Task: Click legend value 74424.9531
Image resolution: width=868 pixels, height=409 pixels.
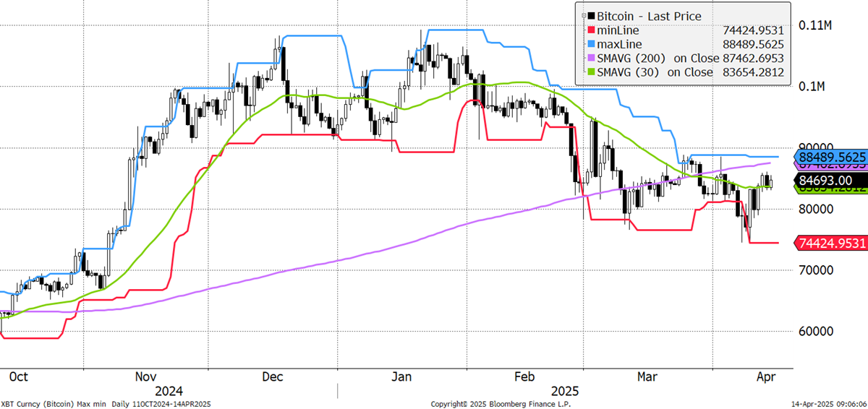Action: pos(752,30)
